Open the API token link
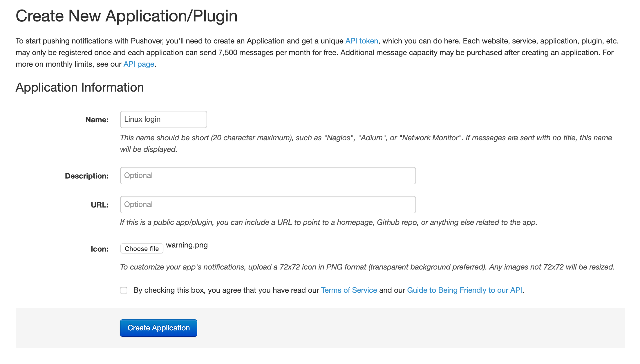 [x=361, y=41]
